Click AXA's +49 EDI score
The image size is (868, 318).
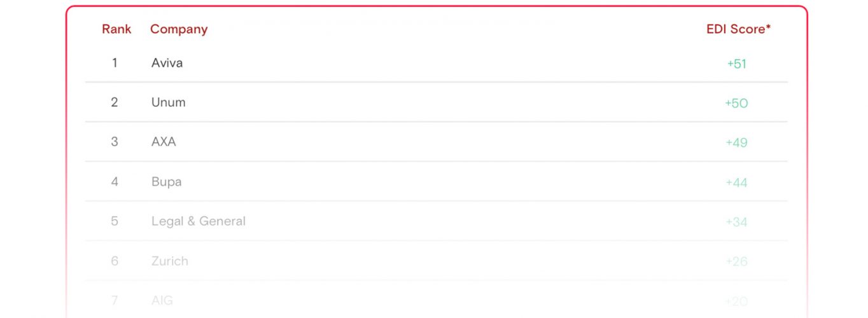pos(736,143)
